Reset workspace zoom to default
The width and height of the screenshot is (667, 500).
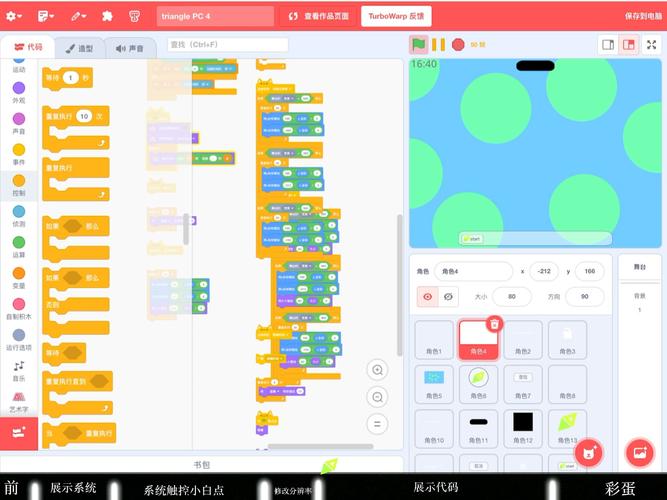(x=377, y=424)
